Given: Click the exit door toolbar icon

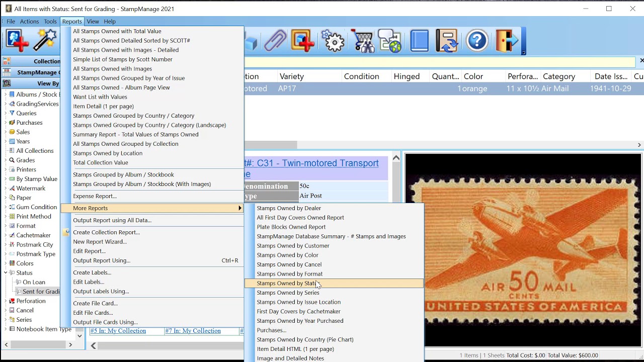Looking at the screenshot, I should coord(507,41).
